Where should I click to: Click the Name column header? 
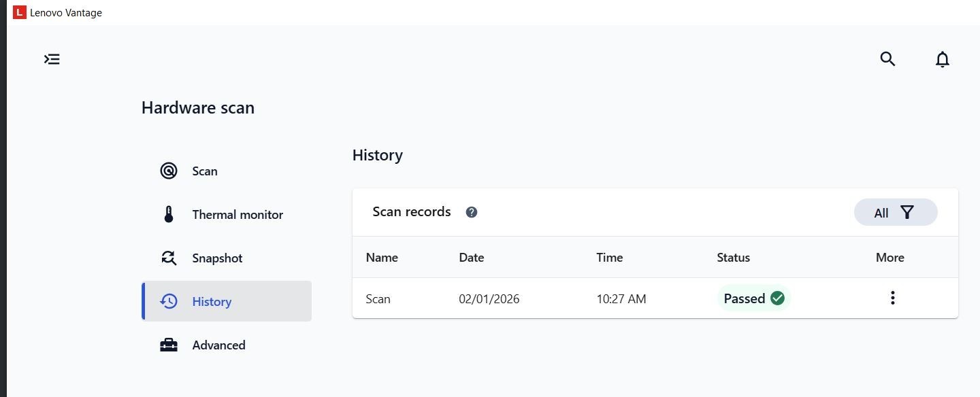coord(382,258)
